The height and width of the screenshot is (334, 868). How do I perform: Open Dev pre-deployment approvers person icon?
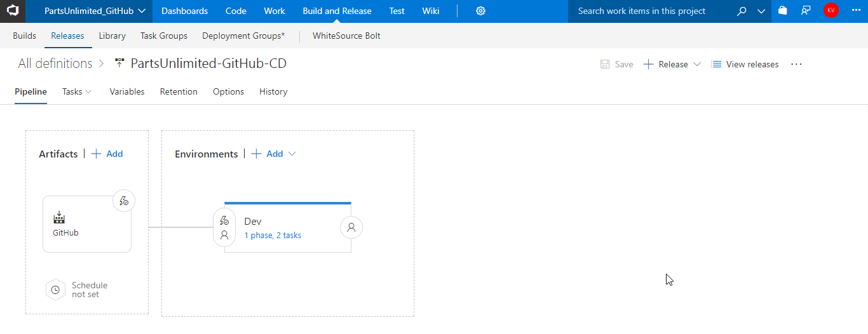click(224, 235)
